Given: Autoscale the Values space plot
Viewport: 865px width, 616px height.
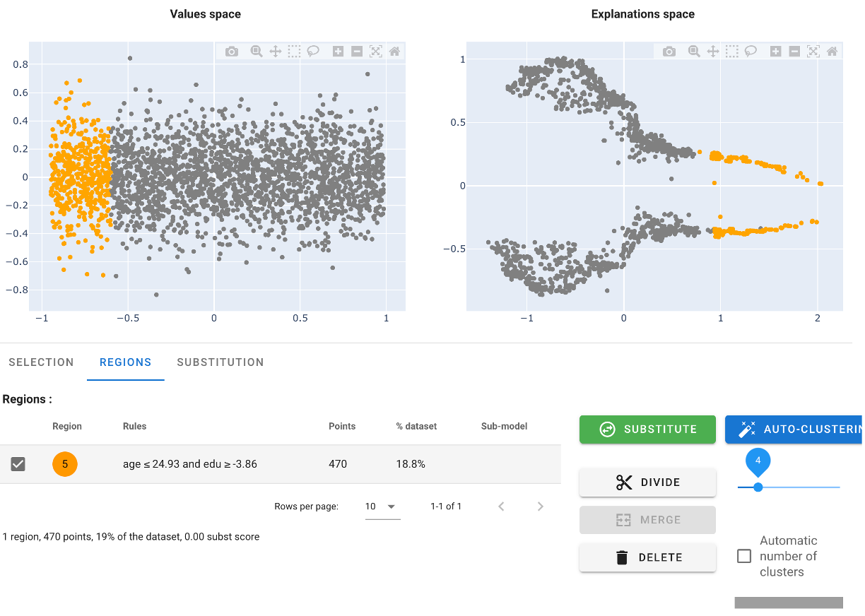Looking at the screenshot, I should click(376, 52).
